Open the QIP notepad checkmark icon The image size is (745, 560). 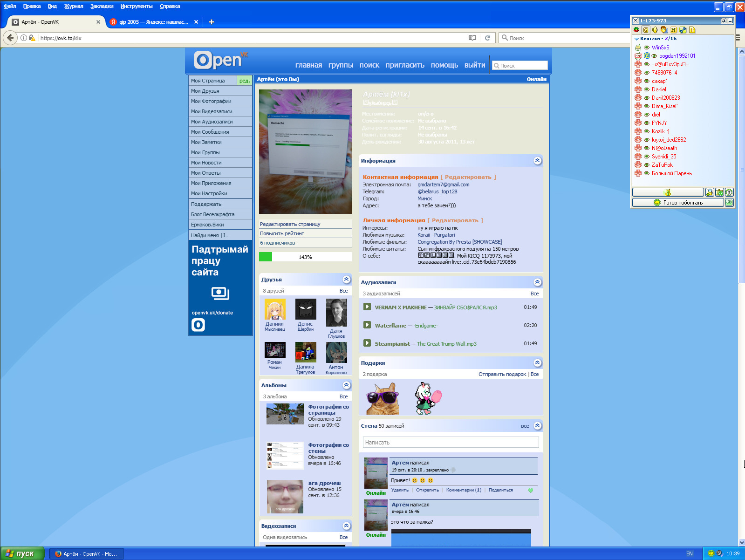[719, 192]
